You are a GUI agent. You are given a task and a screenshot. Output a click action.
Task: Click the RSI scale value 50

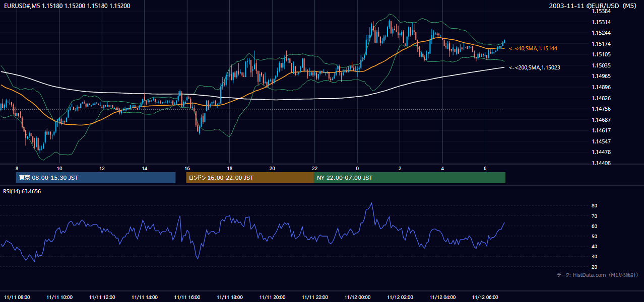pos(594,236)
